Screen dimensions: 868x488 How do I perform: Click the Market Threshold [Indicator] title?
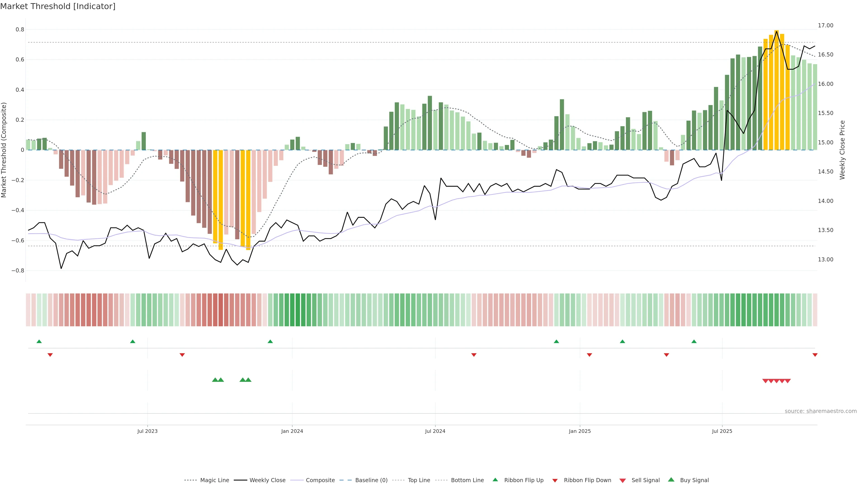58,6
